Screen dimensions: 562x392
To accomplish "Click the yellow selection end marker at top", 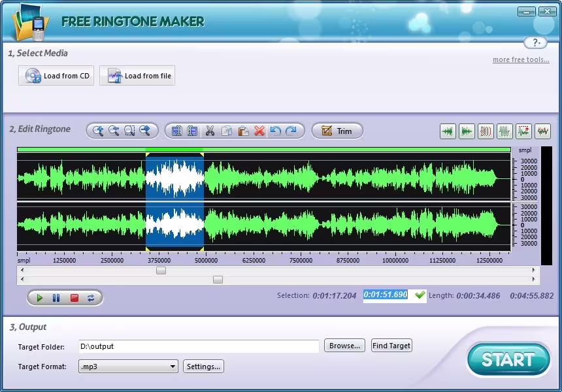I will (202, 155).
